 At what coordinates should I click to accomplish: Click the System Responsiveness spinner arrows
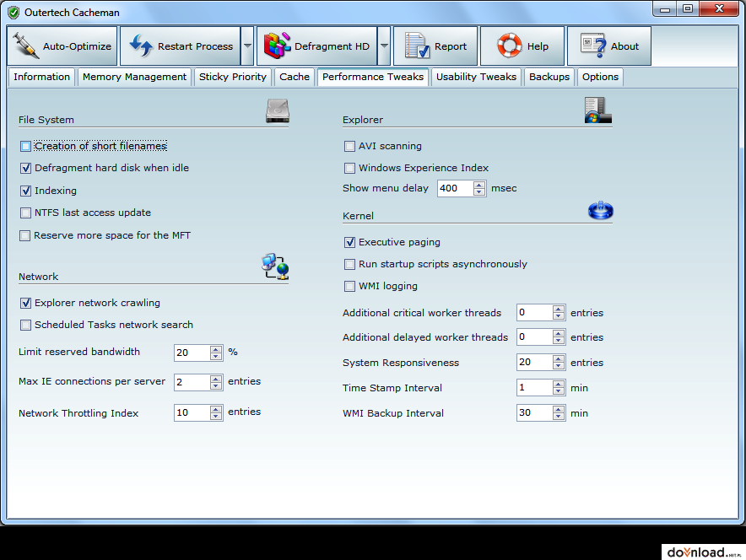(559, 363)
